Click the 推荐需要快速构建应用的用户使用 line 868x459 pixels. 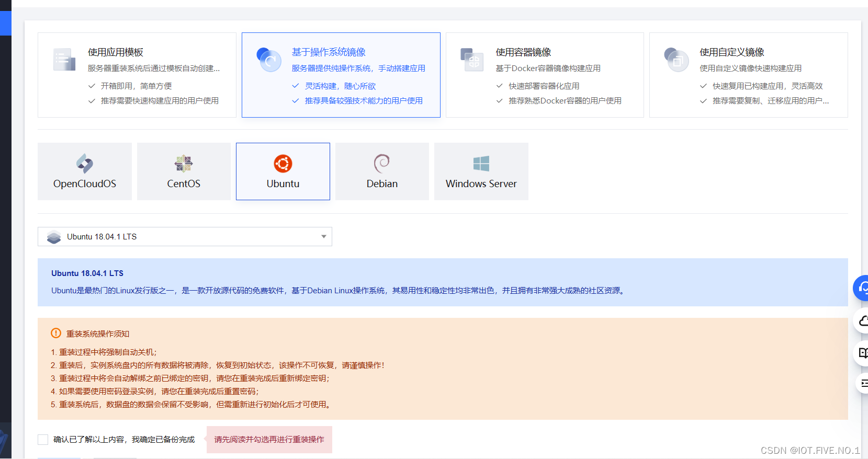[160, 101]
